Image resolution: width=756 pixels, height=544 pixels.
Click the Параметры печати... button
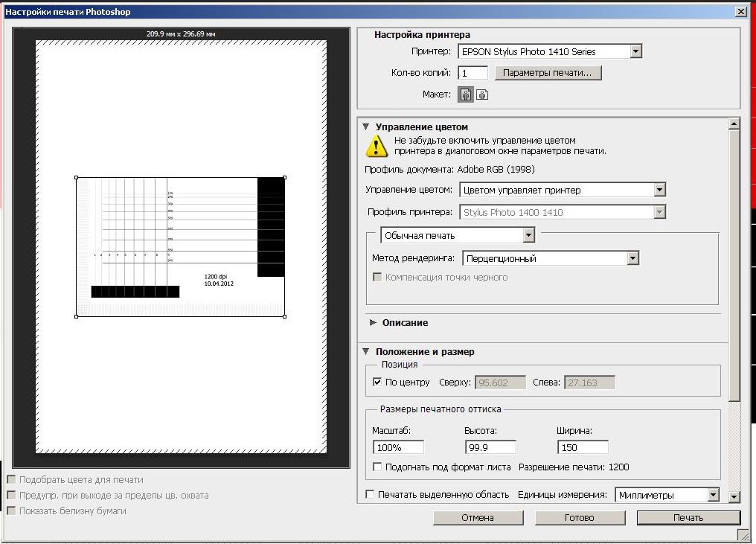[548, 73]
